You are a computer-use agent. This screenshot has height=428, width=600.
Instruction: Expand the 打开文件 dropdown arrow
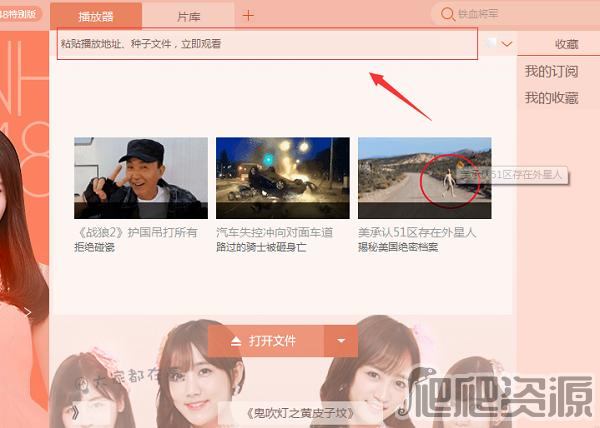pos(341,341)
